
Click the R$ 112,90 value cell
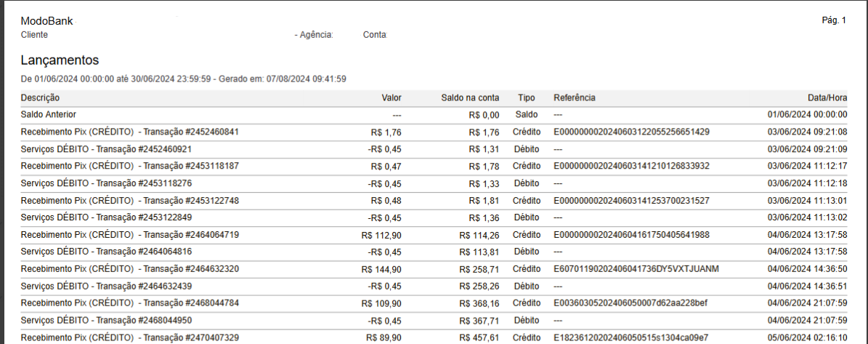[381, 235]
